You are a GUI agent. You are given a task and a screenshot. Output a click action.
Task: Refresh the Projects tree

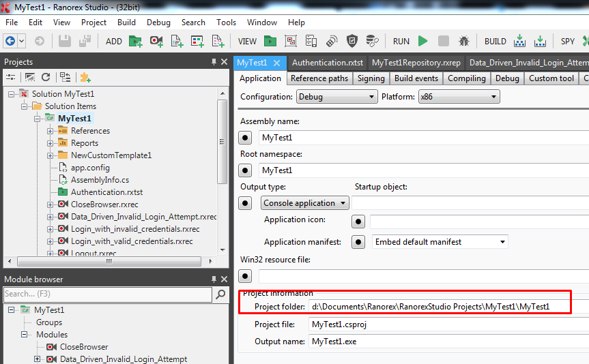coord(46,77)
